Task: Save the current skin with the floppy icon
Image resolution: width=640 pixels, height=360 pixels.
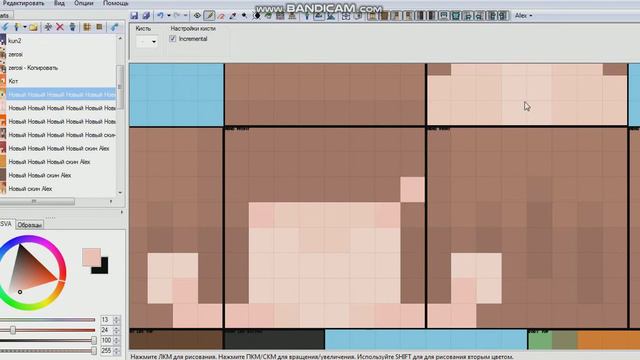Action: point(134,16)
